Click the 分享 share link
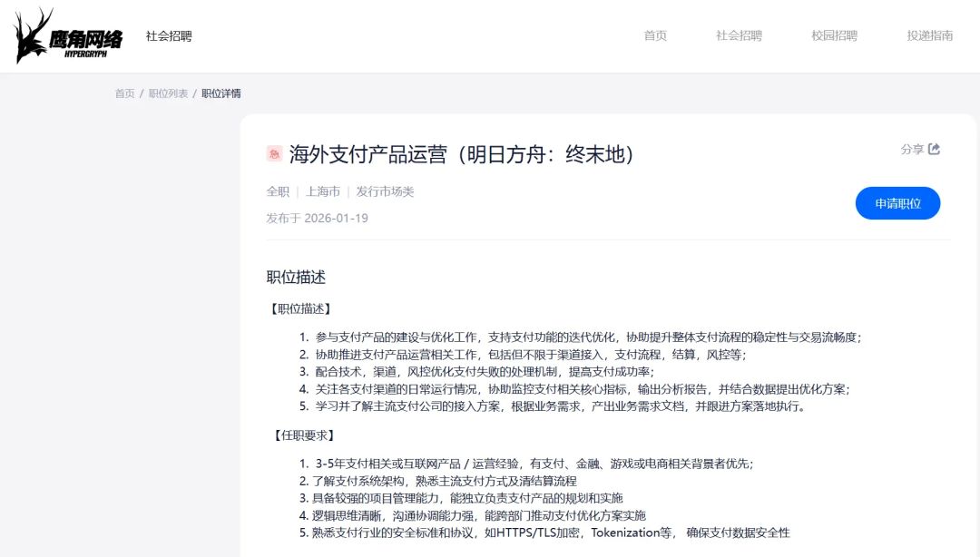 pos(920,149)
